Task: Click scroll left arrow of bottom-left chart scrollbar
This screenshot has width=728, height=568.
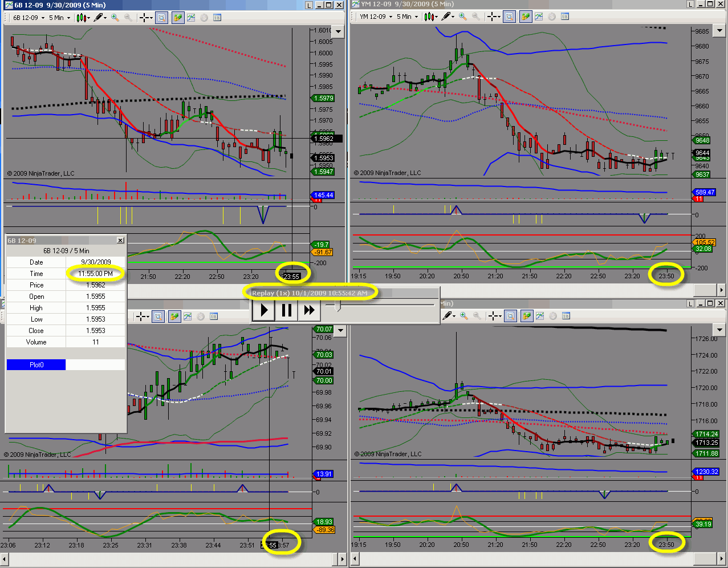Action: coord(4,559)
